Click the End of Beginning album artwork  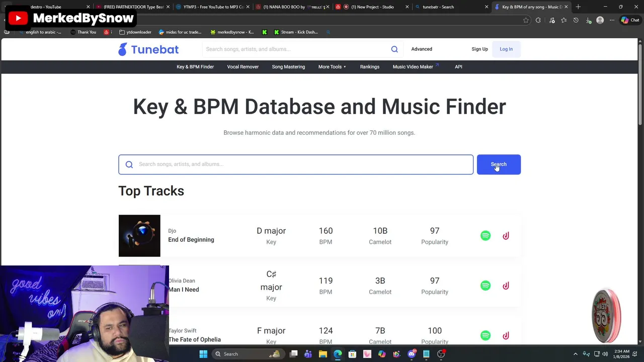[x=139, y=236]
